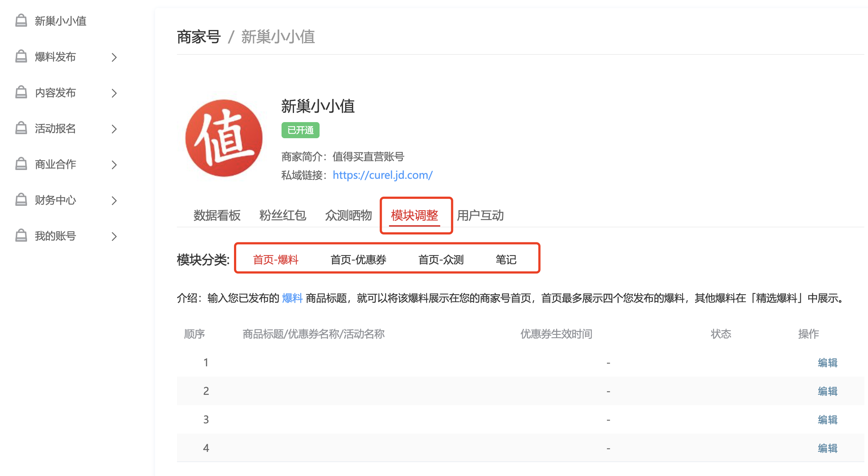Click the 模块分类 label
This screenshot has height=476, width=868.
pos(203,260)
